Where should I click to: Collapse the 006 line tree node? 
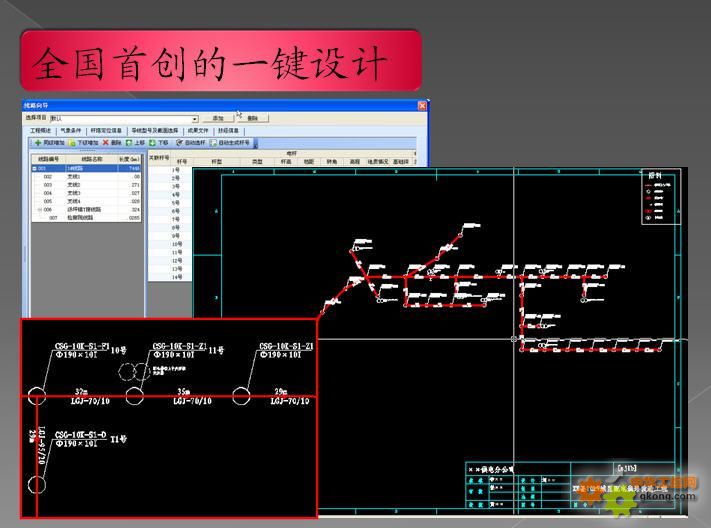pos(40,210)
